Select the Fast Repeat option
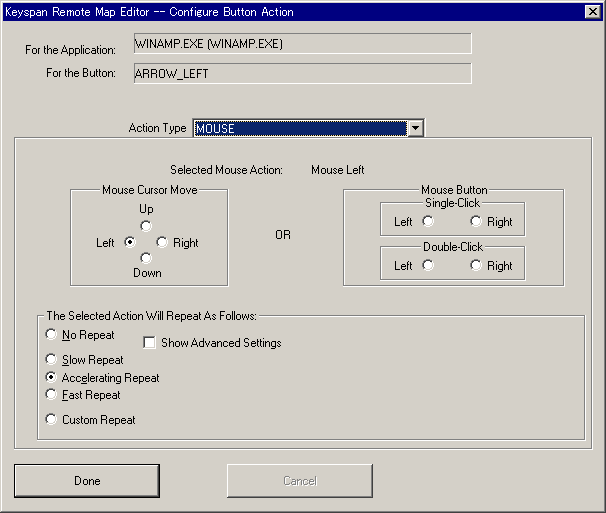The width and height of the screenshot is (606, 513). (x=52, y=395)
